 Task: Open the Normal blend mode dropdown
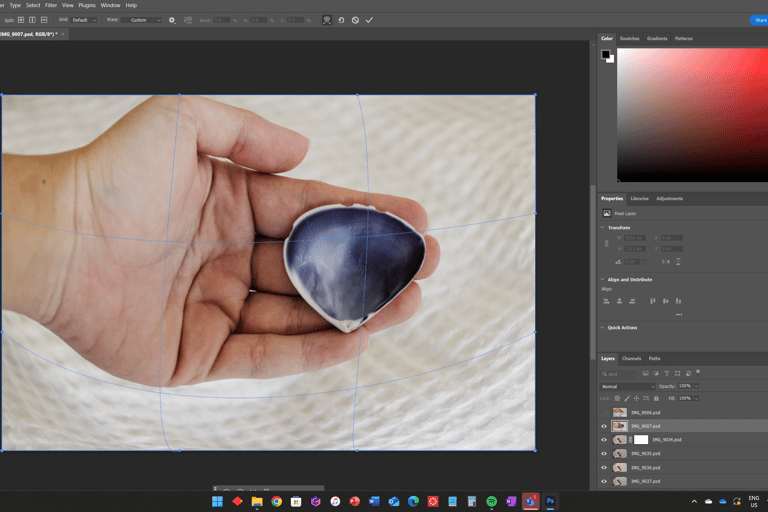point(627,386)
